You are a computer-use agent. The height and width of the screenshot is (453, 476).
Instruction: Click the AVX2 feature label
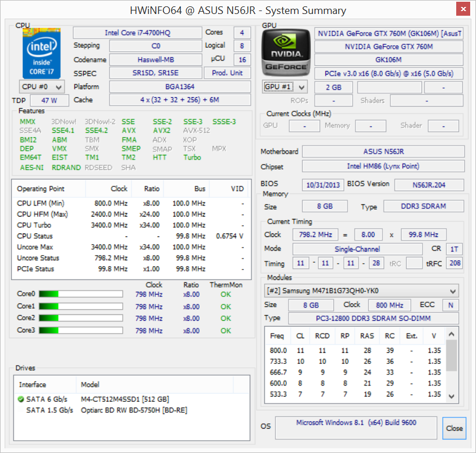pos(162,130)
